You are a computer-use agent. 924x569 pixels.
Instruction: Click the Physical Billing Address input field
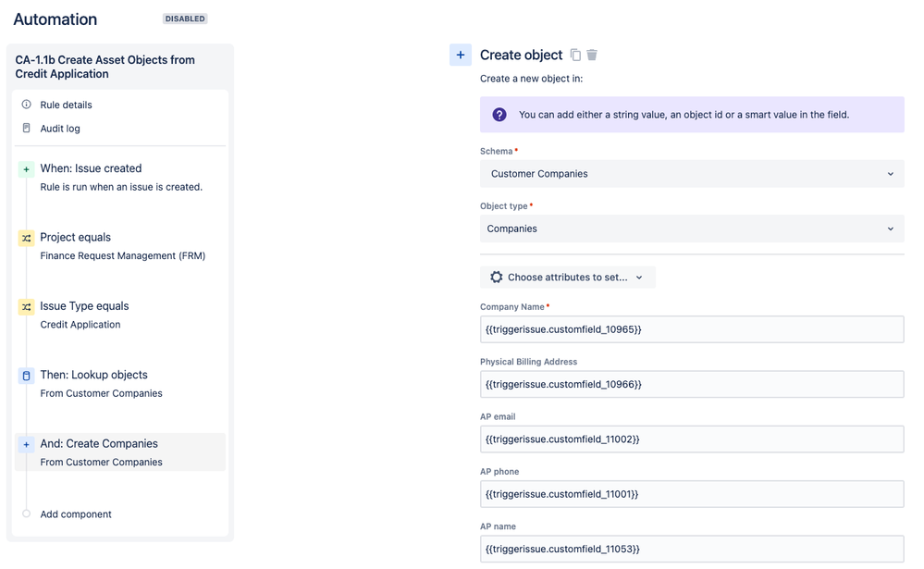[x=692, y=384]
